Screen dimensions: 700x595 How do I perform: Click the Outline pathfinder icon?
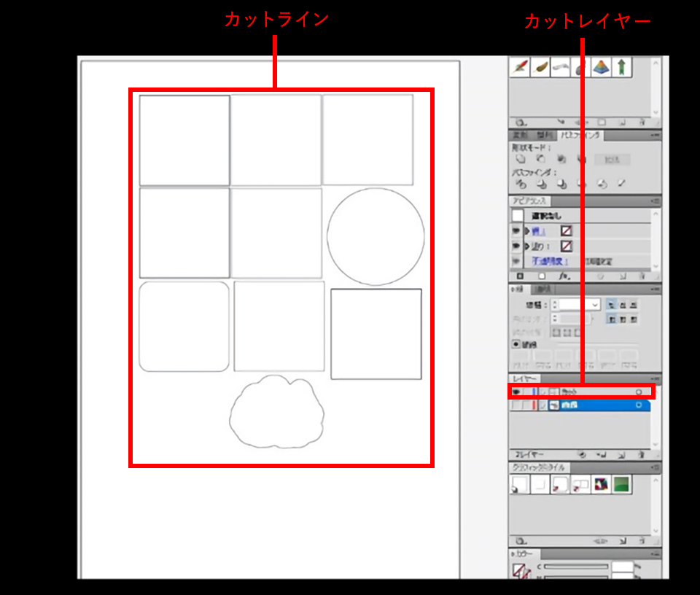pyautogui.click(x=602, y=184)
